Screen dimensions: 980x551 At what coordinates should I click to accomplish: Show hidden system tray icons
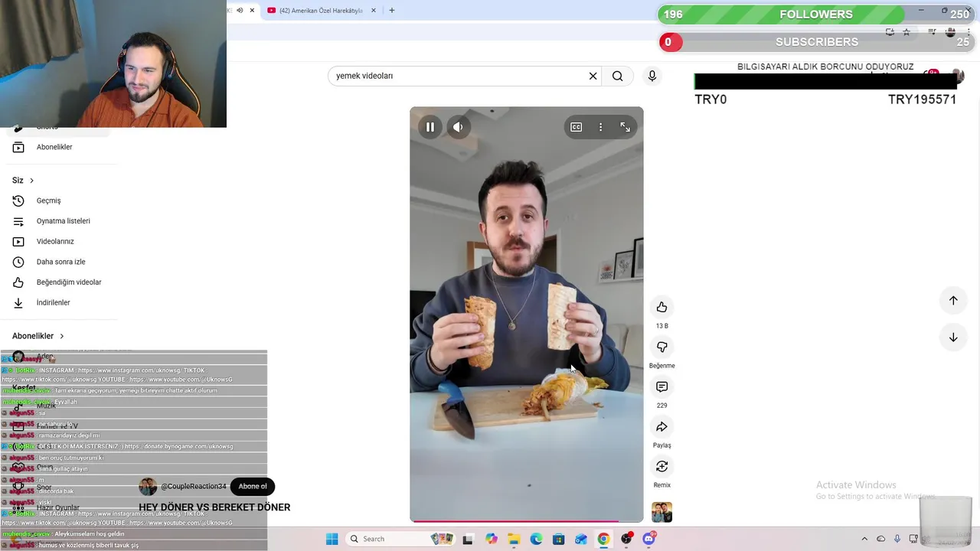coord(864,539)
